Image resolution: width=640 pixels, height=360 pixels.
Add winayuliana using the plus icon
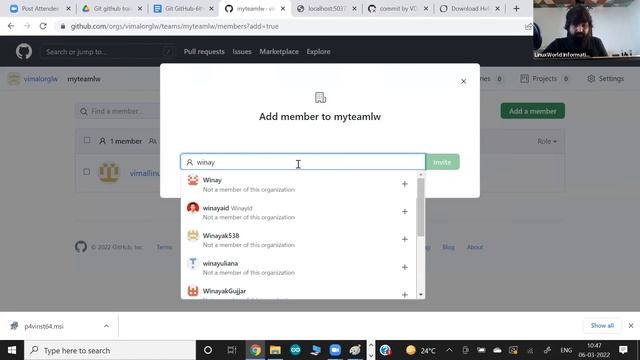coord(404,267)
